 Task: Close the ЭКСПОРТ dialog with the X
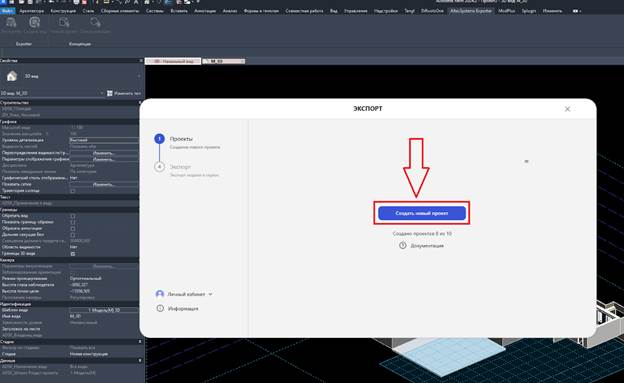tap(567, 109)
